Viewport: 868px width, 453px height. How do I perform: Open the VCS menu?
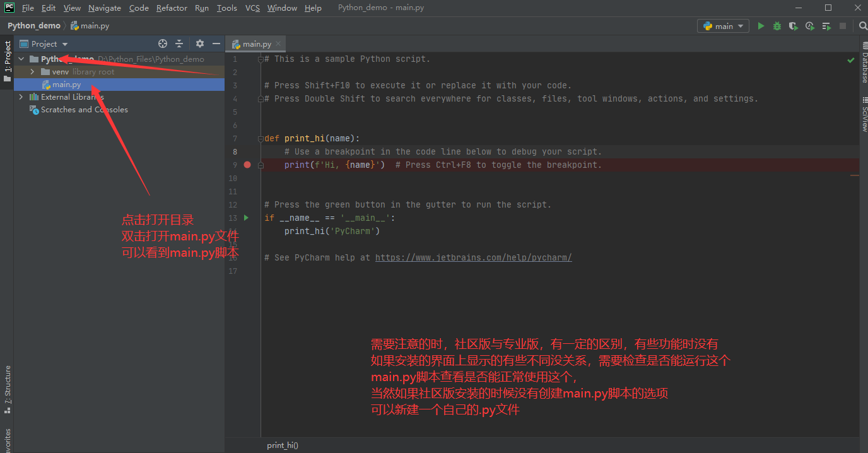pos(252,8)
